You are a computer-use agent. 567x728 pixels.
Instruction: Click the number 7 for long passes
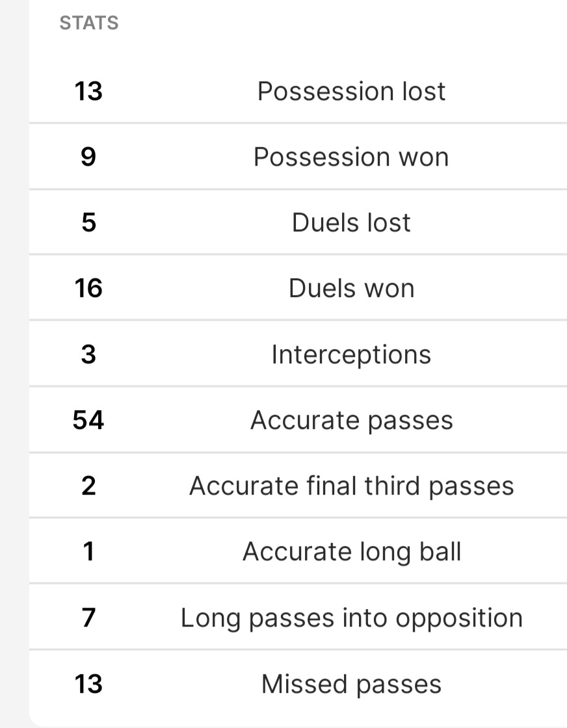[88, 617]
